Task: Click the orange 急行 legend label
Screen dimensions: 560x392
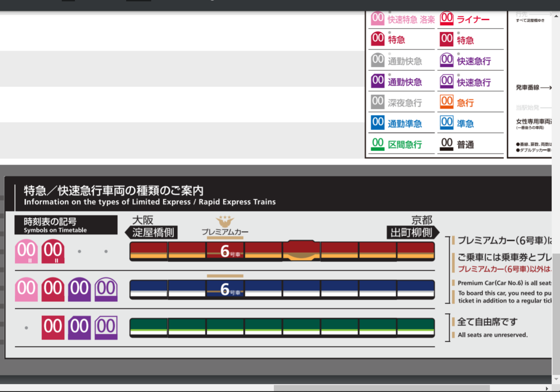Action: [465, 103]
